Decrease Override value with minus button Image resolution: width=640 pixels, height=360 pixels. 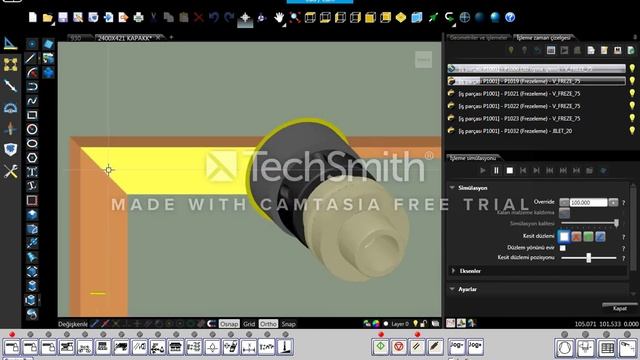click(564, 202)
